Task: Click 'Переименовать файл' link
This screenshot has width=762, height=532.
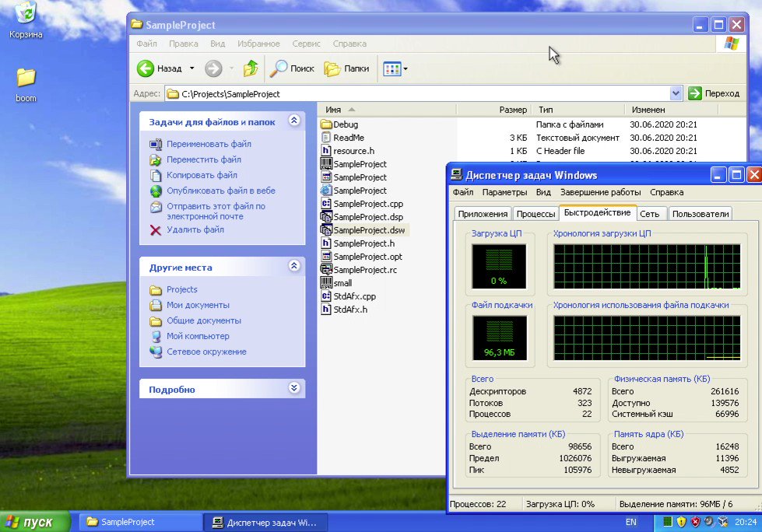Action: click(x=209, y=144)
